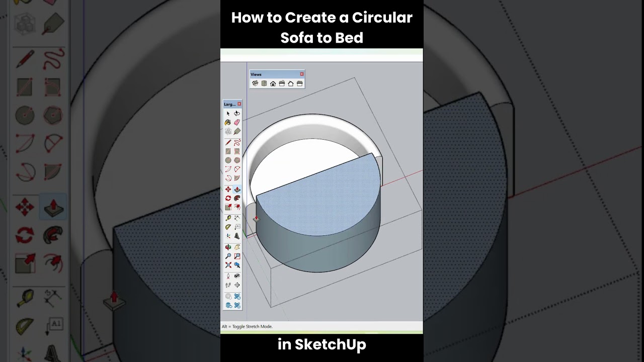Click the 'Alt = Toggle Stretch Mode.' status text

(x=247, y=326)
